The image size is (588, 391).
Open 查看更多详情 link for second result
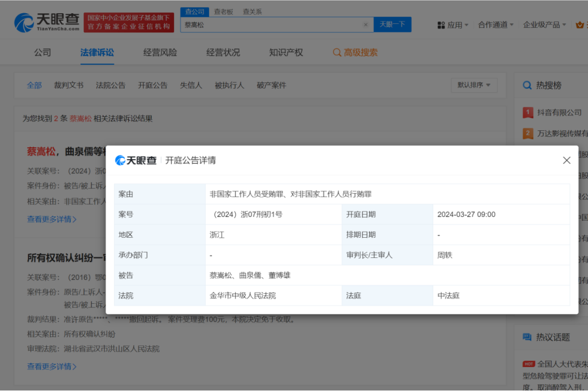[52, 367]
